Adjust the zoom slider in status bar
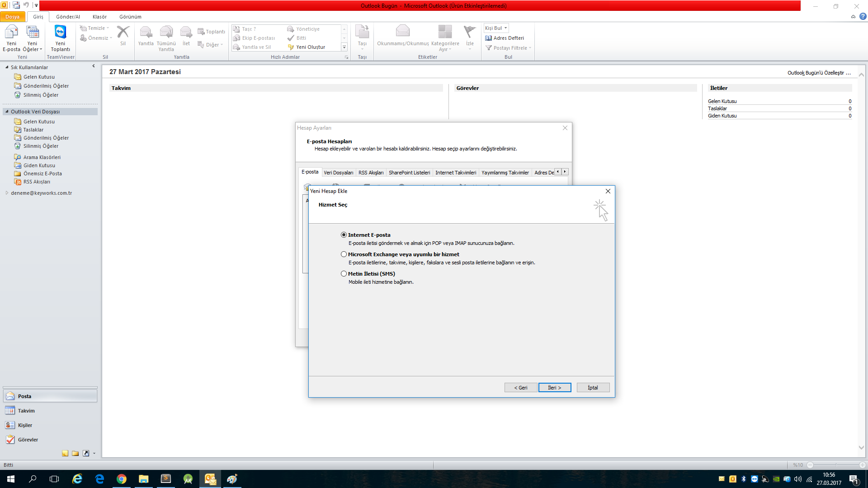This screenshot has height=488, width=868. [x=836, y=465]
